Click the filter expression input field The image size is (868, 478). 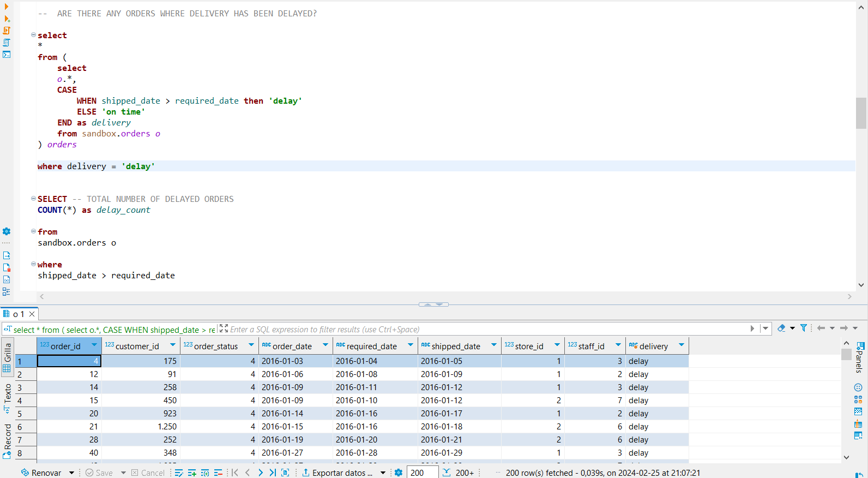click(x=488, y=329)
